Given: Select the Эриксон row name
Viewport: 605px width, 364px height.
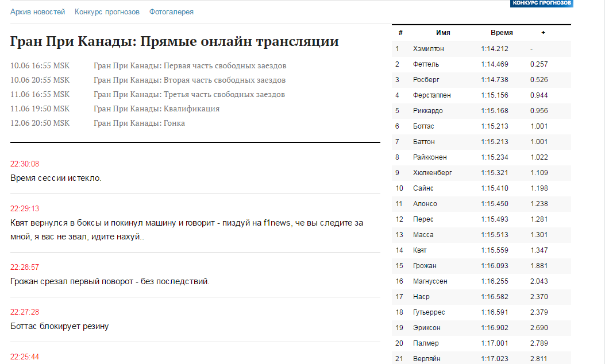Looking at the screenshot, I should (426, 328).
